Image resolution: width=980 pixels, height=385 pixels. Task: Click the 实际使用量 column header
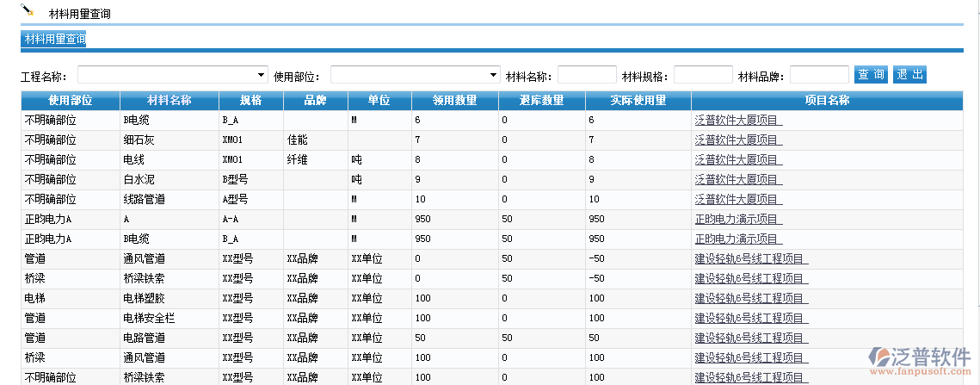pos(638,101)
